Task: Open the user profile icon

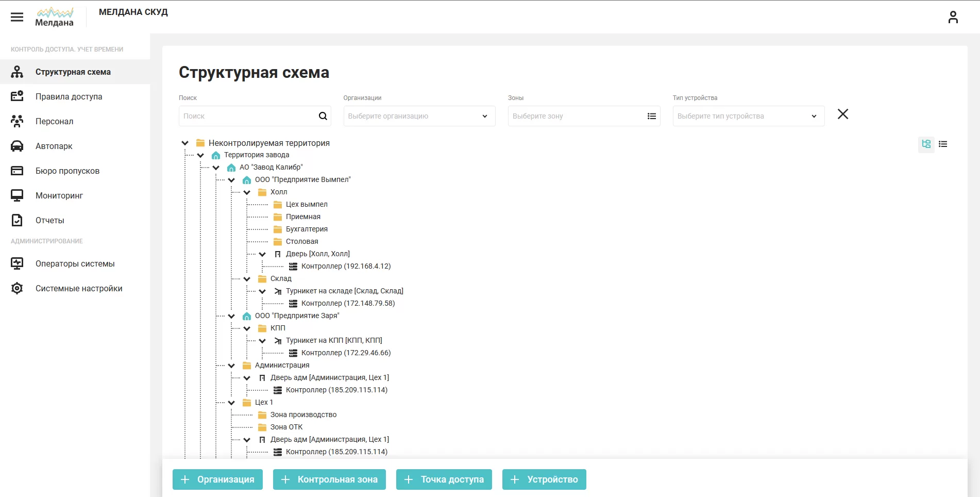Action: click(953, 17)
